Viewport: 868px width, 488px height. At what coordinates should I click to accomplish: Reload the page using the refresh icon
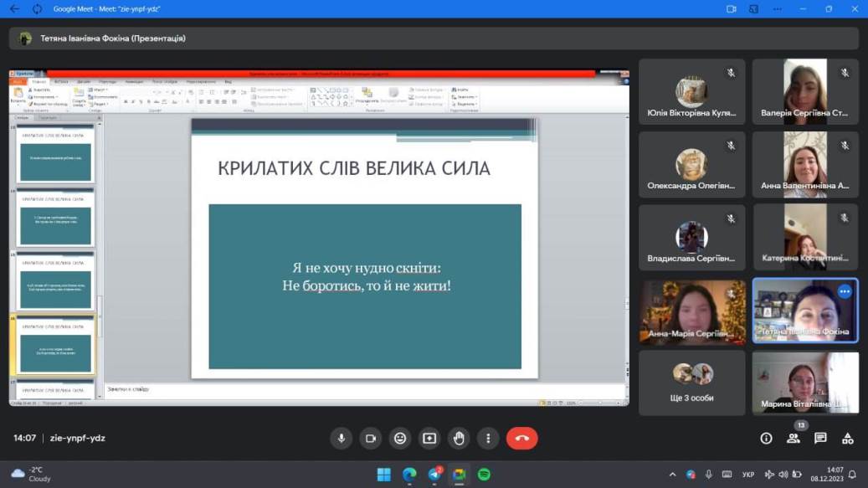[37, 9]
